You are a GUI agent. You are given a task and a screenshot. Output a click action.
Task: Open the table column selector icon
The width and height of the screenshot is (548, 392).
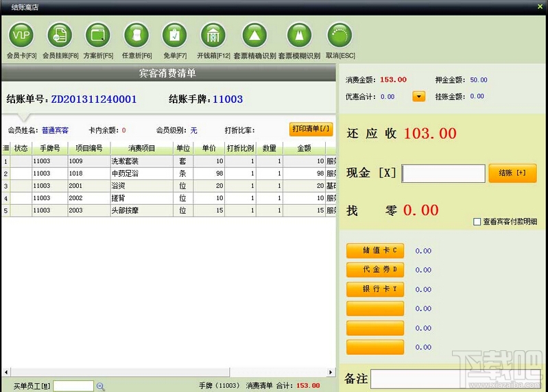click(5, 148)
